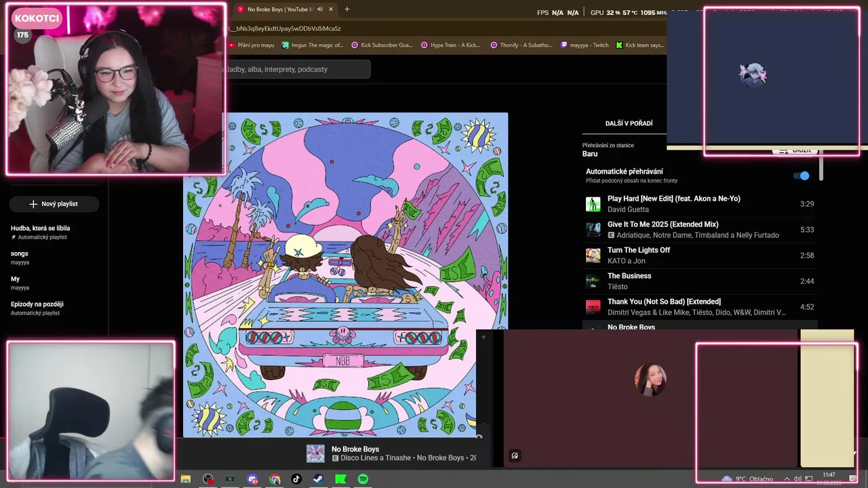Open Kick app taskbar icon
Screen dimensions: 868x488
340,479
